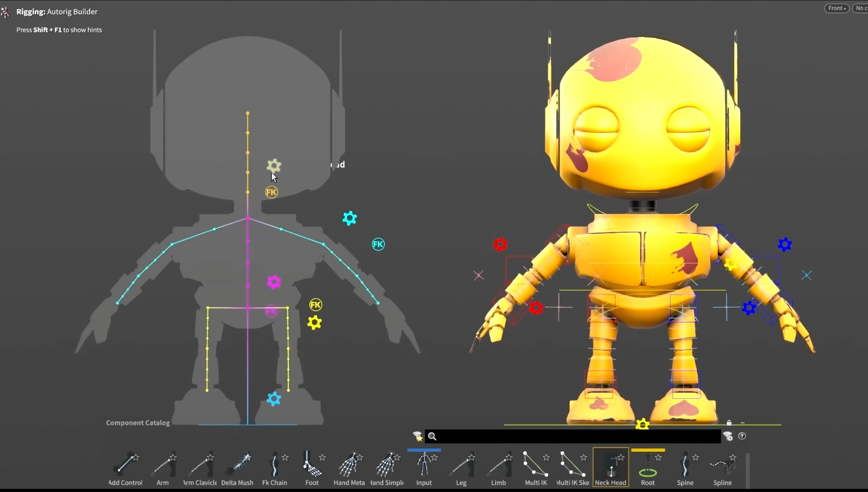Choose the Arm Clavicle component
The image size is (868, 492).
tap(200, 469)
